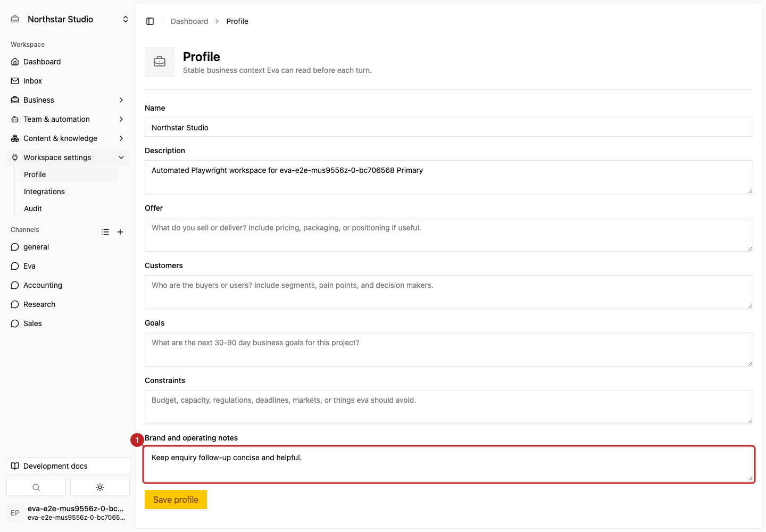
Task: Click the Inbox envelope icon
Action: click(x=15, y=81)
